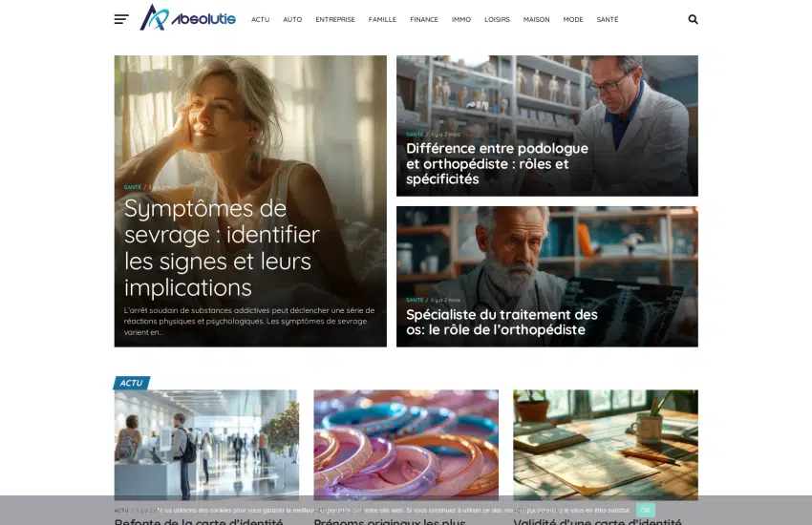Open the airport terminal thumbnail
This screenshot has height=525, width=812.
(x=206, y=445)
